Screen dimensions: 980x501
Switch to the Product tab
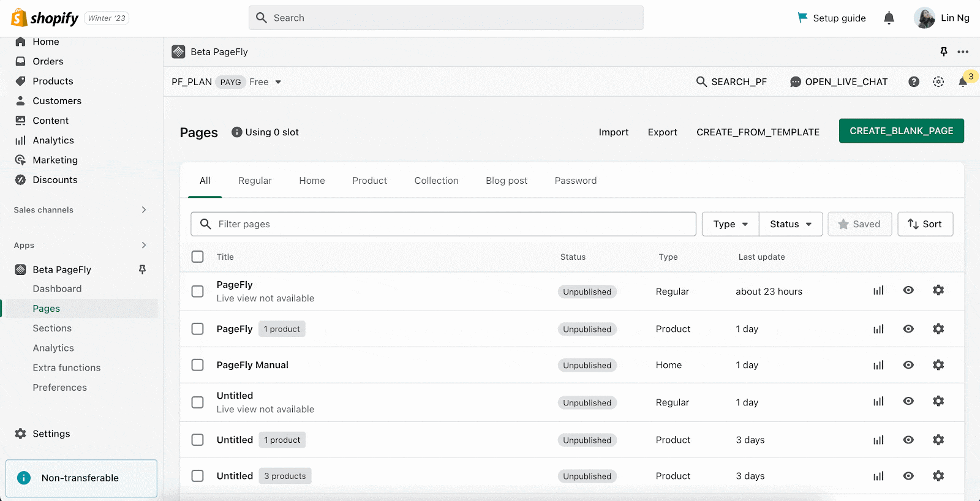(x=369, y=181)
